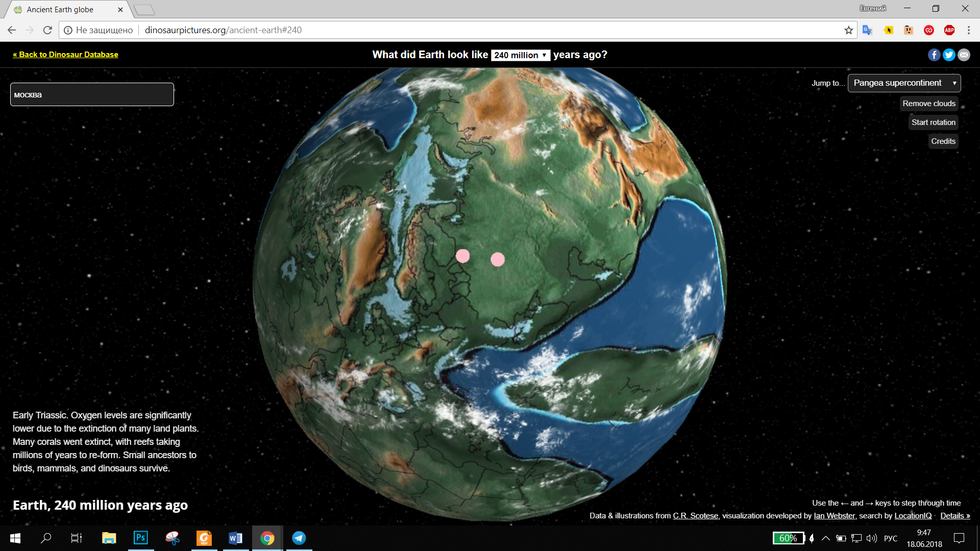Open the Google Translate extension icon
The image size is (980, 551).
point(867,30)
